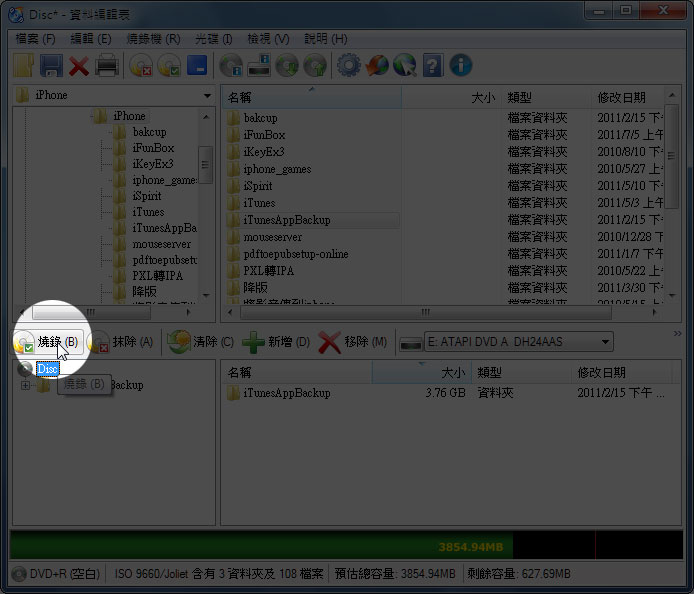Select iTunes folder in the folder tree
Image resolution: width=694 pixels, height=594 pixels.
click(148, 212)
